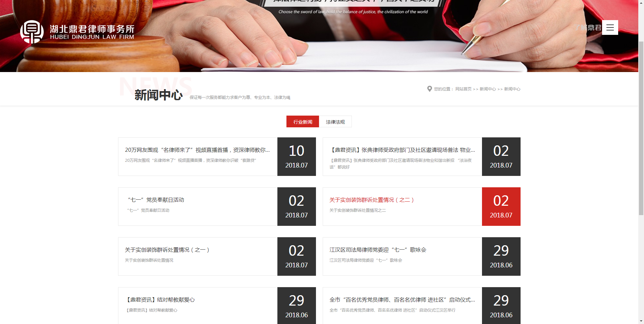Click the red 02 2018.07 date block

coord(501,206)
